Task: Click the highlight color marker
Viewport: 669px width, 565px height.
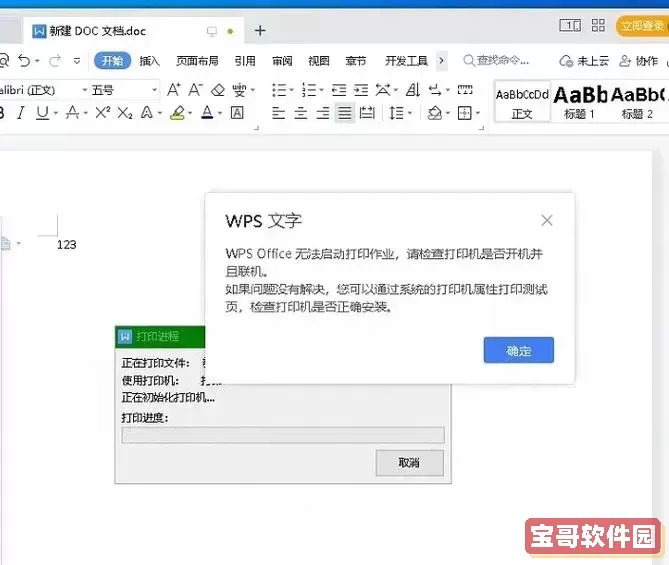Action: point(177,113)
